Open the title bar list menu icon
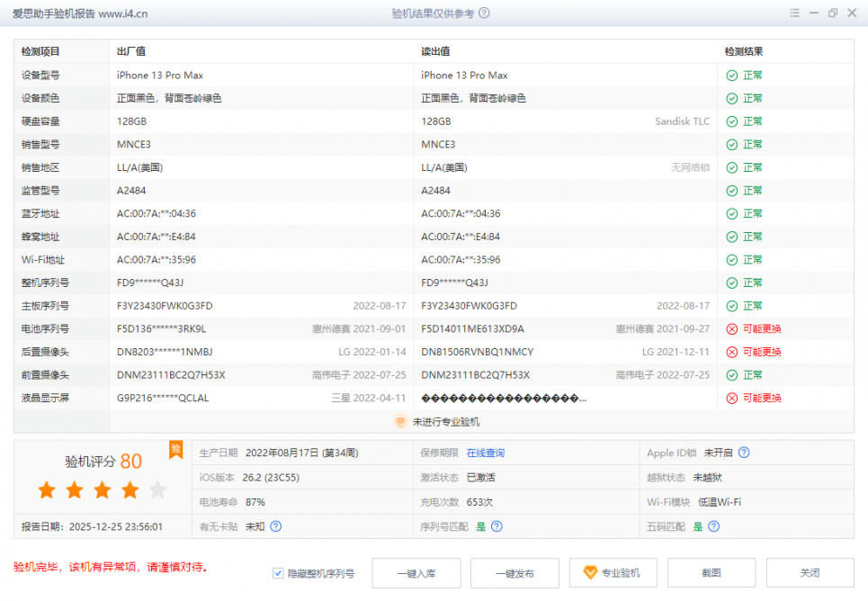This screenshot has width=868, height=601. (794, 13)
